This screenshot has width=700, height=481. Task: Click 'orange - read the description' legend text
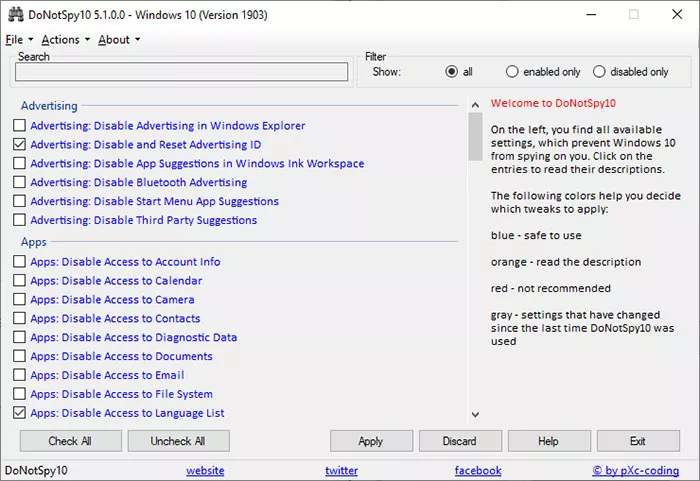566,262
